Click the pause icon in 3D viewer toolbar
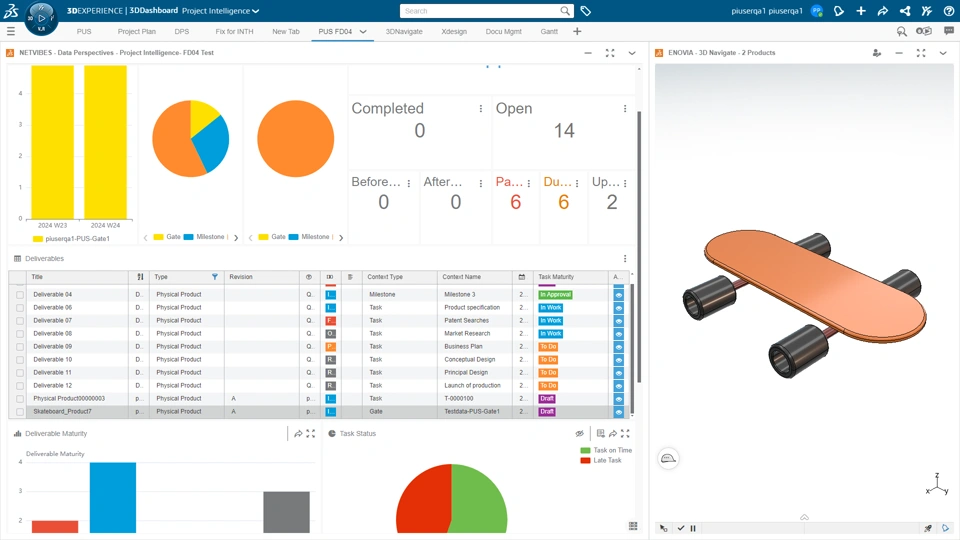This screenshot has width=960, height=540. click(x=693, y=528)
